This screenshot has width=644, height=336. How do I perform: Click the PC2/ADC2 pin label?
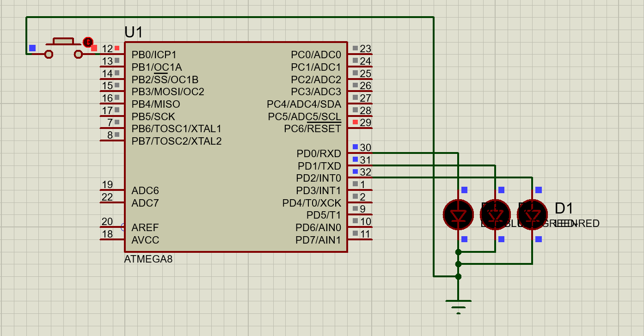[x=316, y=79]
